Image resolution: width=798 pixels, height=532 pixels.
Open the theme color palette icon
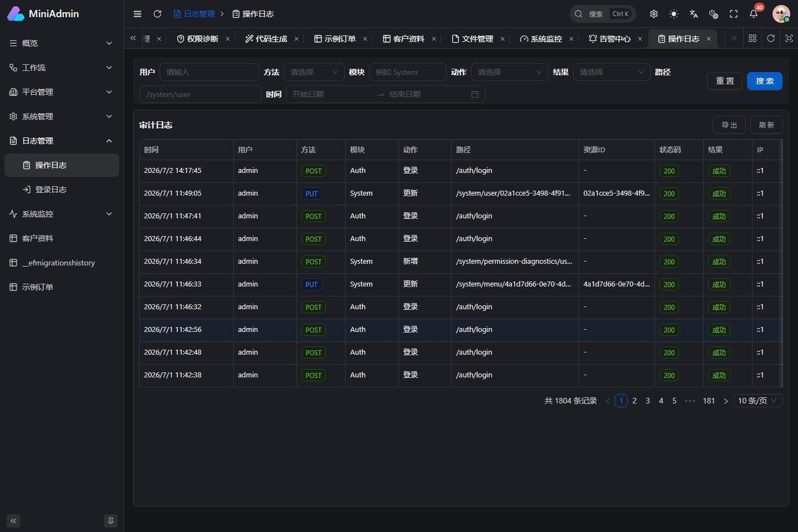714,14
